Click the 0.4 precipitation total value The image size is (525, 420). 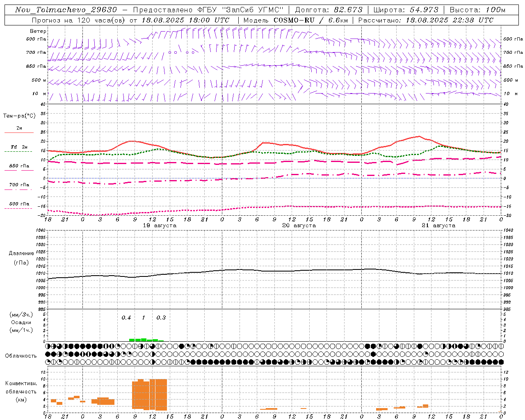click(126, 318)
